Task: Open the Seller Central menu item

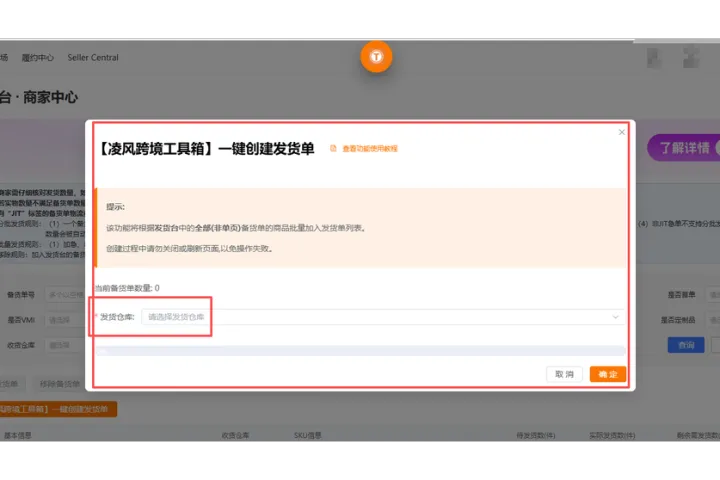Action: point(93,57)
